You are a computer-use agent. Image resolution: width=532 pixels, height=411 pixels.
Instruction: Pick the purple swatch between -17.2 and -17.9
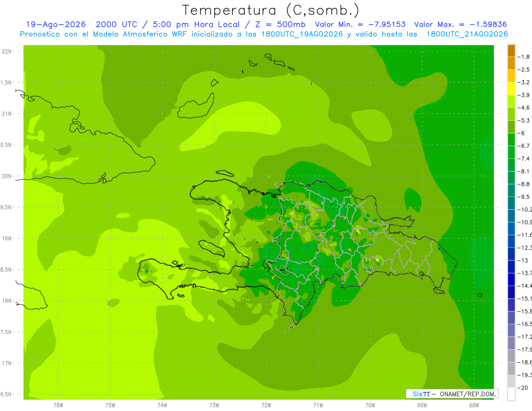click(x=511, y=343)
